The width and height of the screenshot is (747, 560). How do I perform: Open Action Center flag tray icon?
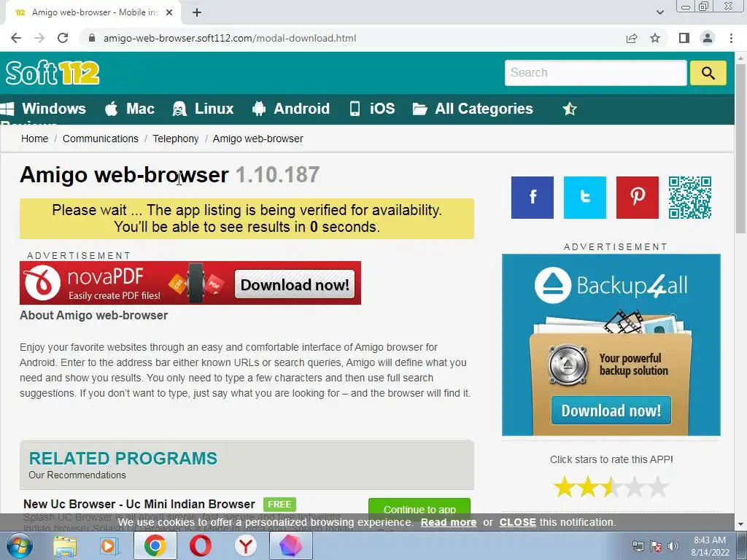coord(656,546)
